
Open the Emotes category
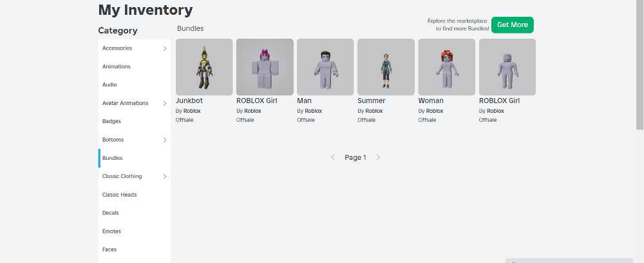135,231
